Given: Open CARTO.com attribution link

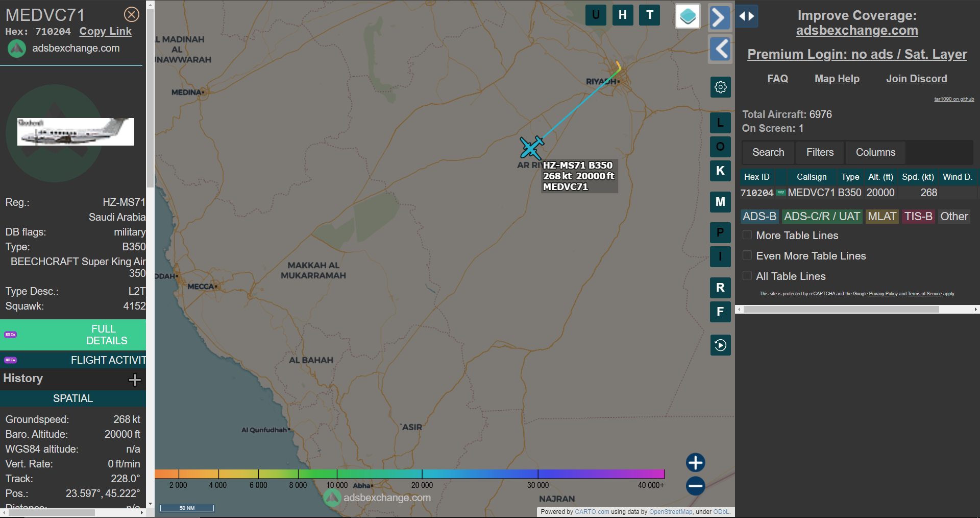Looking at the screenshot, I should tap(592, 512).
